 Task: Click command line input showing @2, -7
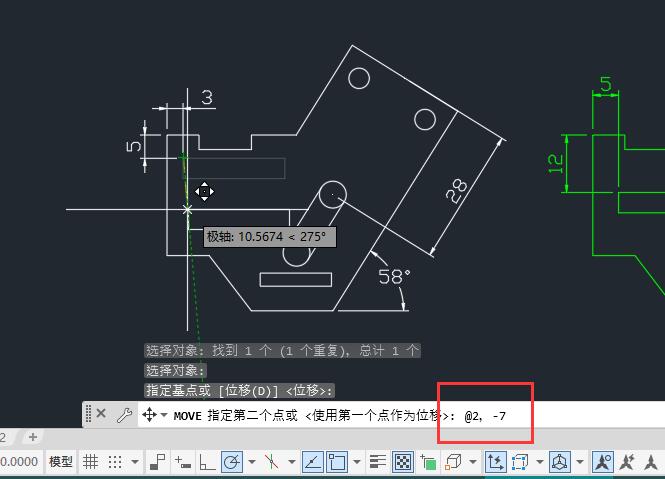[485, 416]
